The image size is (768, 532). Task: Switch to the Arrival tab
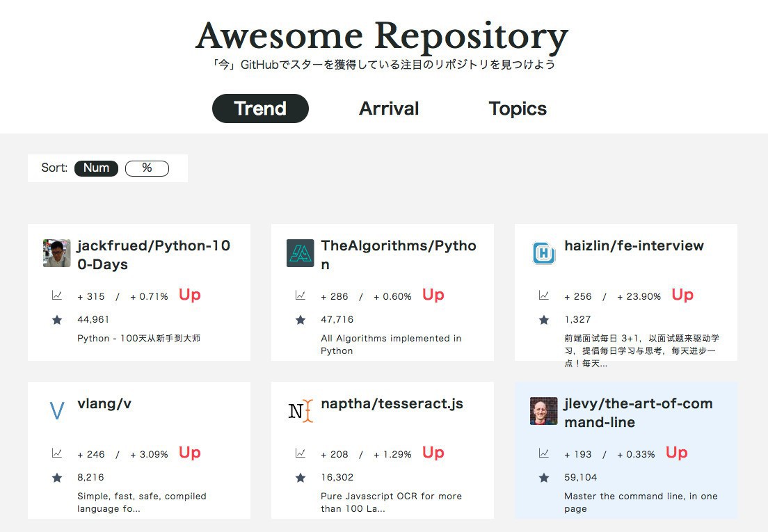coord(389,108)
